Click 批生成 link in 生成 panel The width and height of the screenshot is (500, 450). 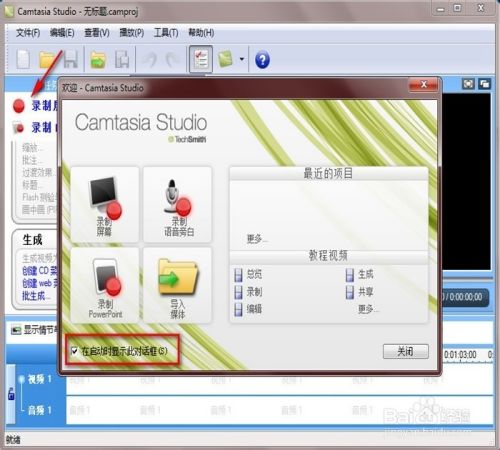pyautogui.click(x=36, y=295)
